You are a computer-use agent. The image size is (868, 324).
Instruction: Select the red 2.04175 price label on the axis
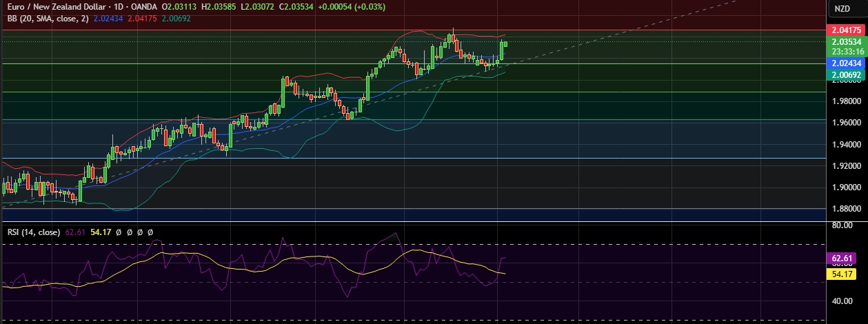click(x=845, y=30)
